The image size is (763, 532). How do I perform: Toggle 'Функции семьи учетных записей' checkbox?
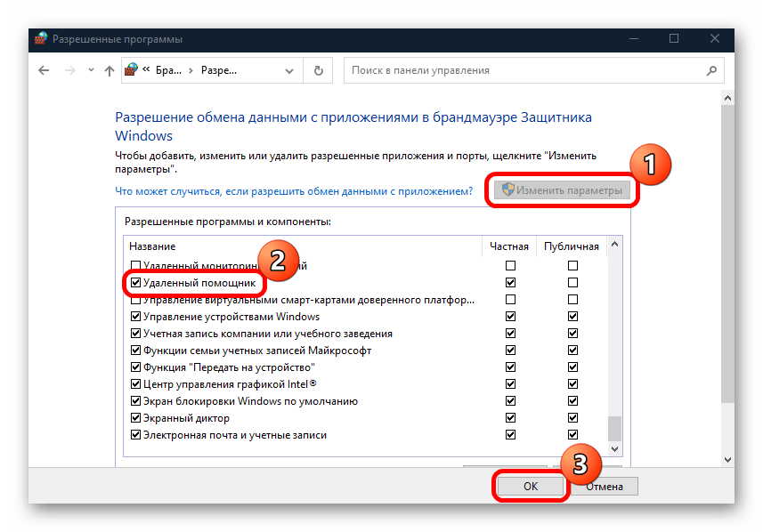(x=135, y=351)
